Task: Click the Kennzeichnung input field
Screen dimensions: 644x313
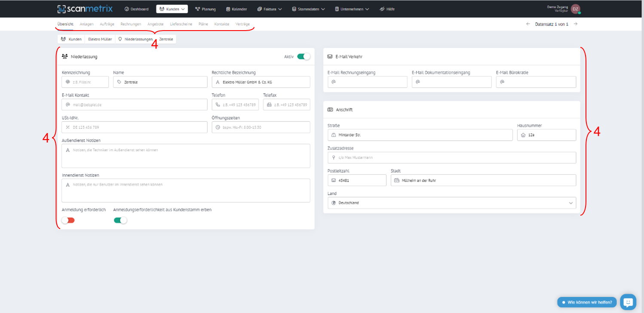Action: pyautogui.click(x=85, y=82)
